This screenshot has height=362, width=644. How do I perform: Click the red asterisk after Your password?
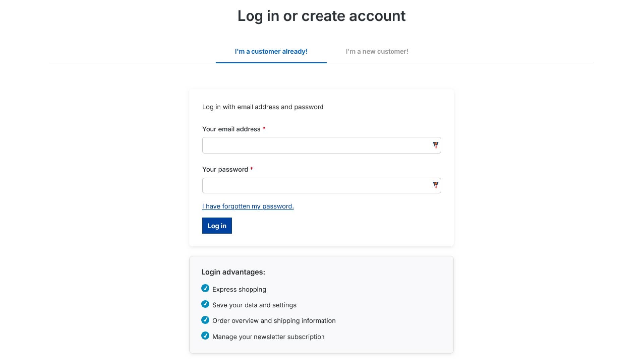(252, 169)
